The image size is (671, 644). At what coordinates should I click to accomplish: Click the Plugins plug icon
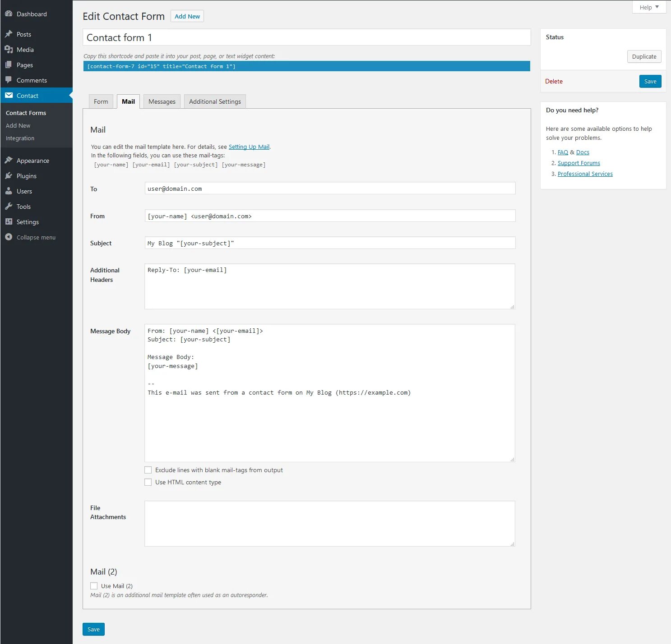pos(9,176)
